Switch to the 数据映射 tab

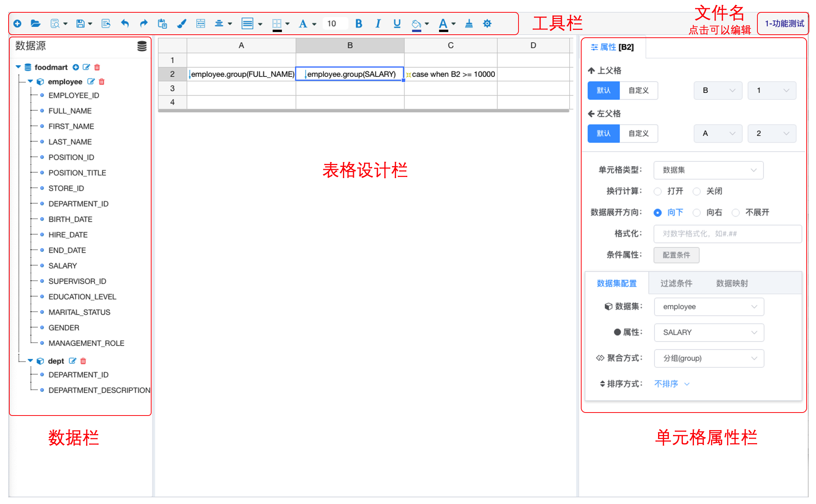(x=732, y=283)
